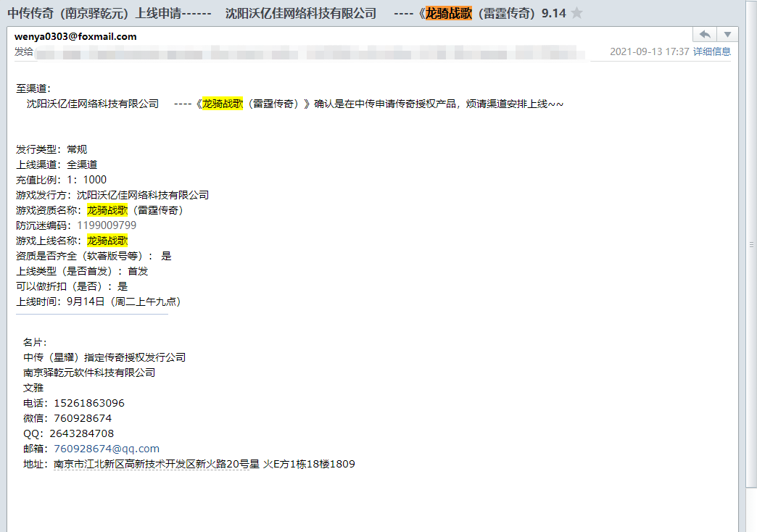Click the phone number 15261863096
The width and height of the screenshot is (757, 532).
click(89, 403)
